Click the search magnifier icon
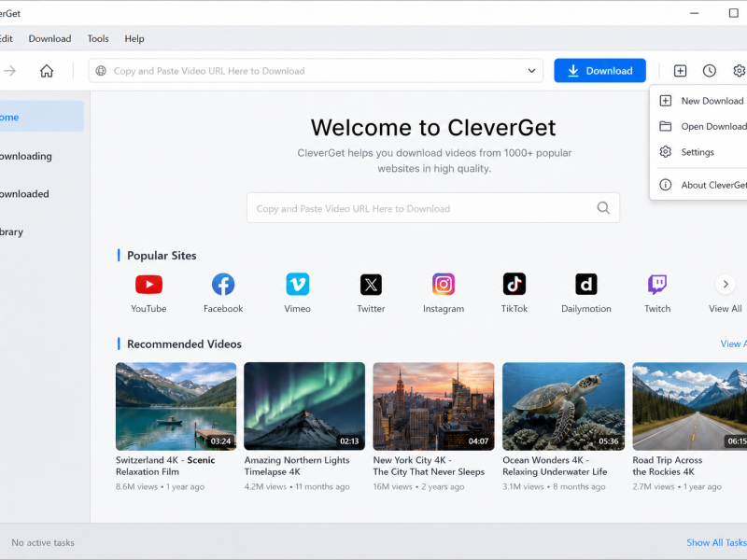Screen dimensions: 747x560 pos(603,207)
